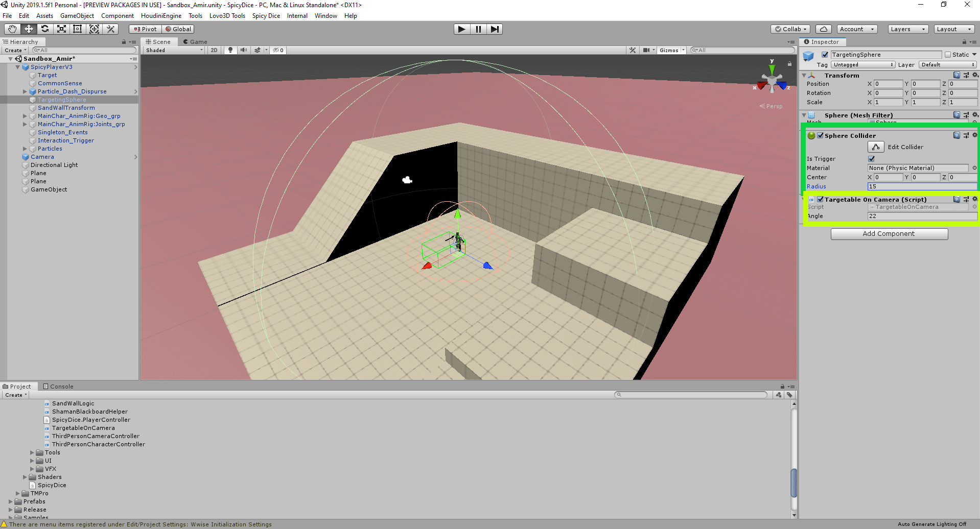This screenshot has width=980, height=529.
Task: Click the Add Component button
Action: pyautogui.click(x=889, y=234)
